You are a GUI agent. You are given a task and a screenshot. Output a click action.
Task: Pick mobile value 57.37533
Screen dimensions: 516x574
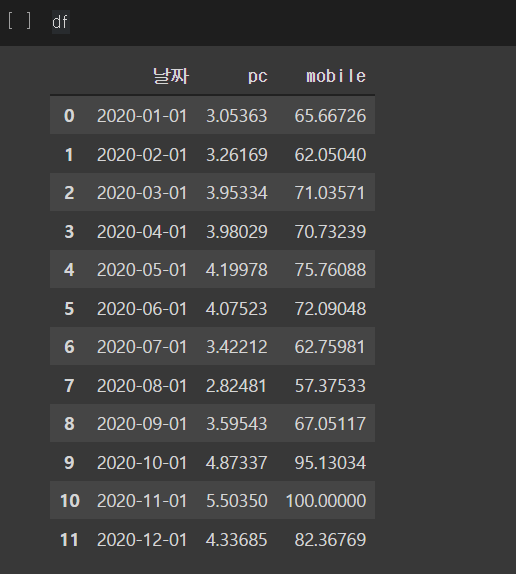[330, 385]
